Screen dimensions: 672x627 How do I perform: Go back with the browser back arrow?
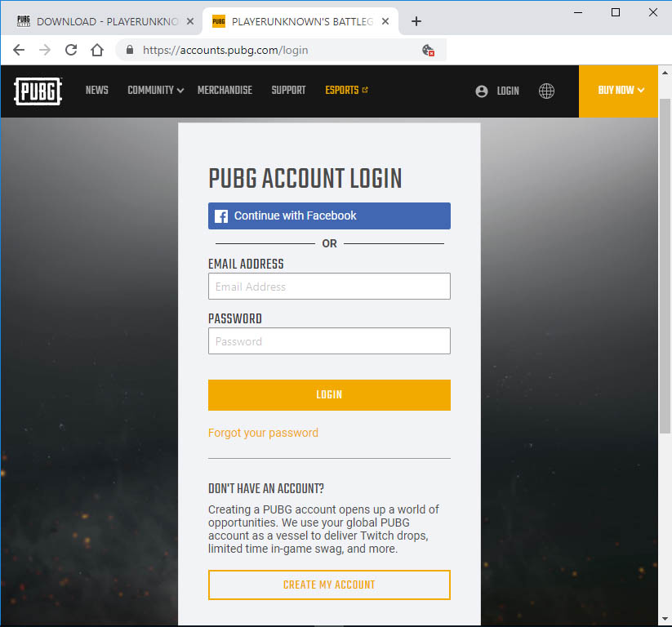[19, 50]
